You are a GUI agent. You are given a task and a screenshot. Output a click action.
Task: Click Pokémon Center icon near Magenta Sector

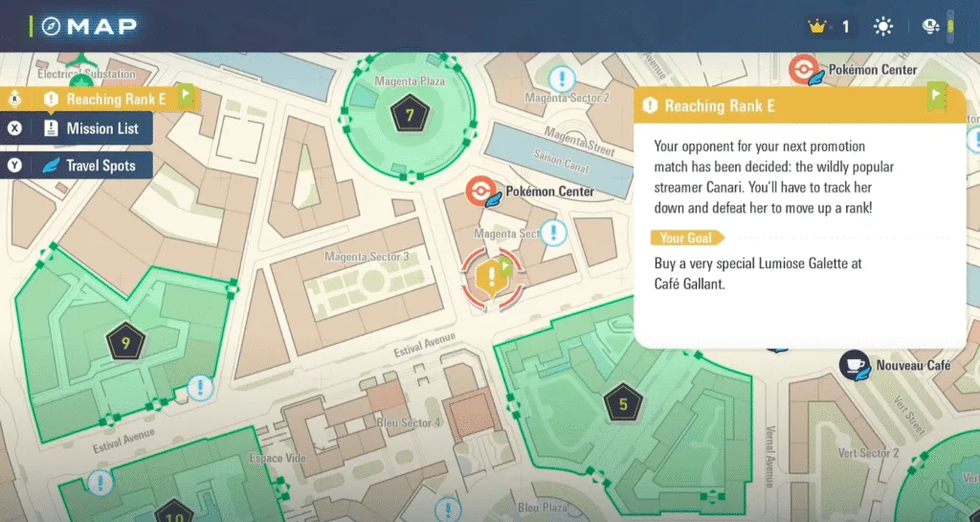[479, 192]
